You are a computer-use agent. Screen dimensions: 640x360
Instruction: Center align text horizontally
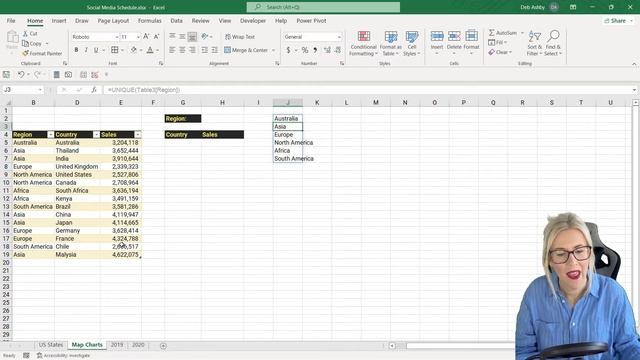182,50
